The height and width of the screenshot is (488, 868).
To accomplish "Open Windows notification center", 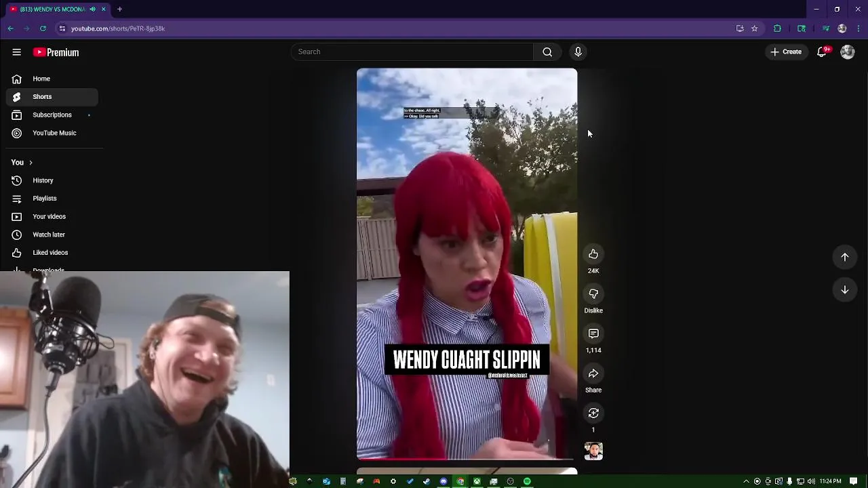I will tap(854, 481).
